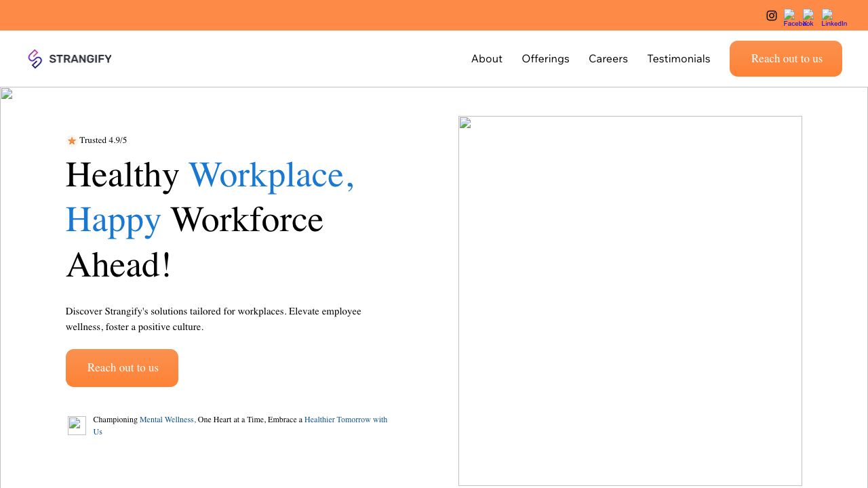
Task: Click the small image beside Championing tagline
Action: click(77, 426)
